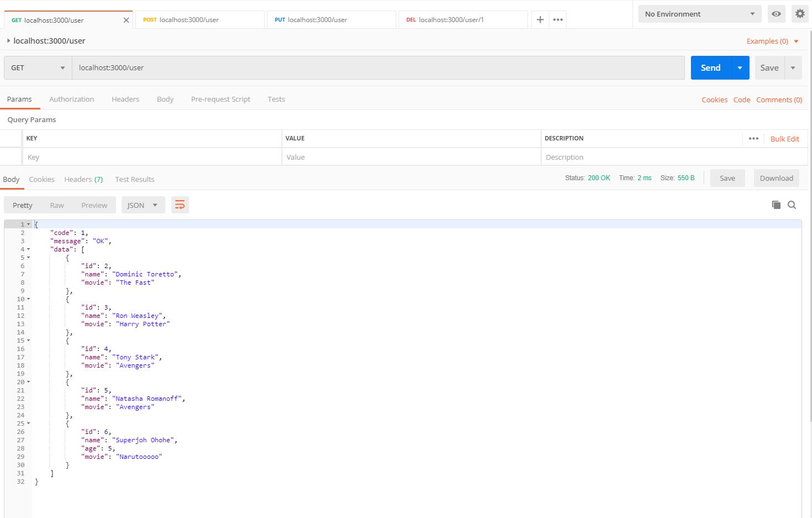Close the GET localhost:3000/user tab
Viewport: 812px width, 518px height.
tap(126, 20)
